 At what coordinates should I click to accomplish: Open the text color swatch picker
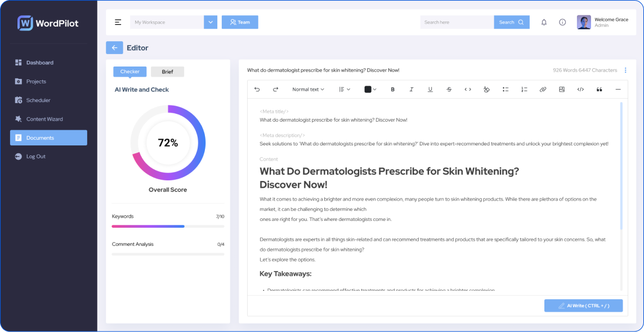(369, 88)
